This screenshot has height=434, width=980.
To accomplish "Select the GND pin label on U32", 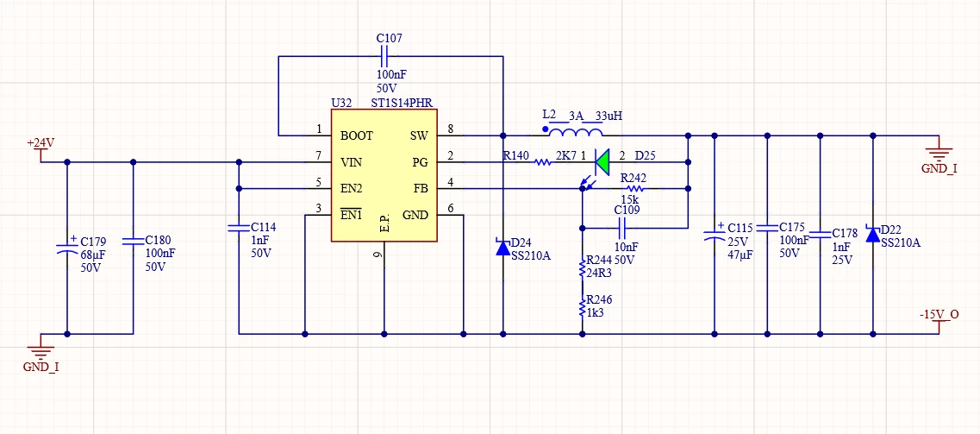I will click(x=415, y=215).
